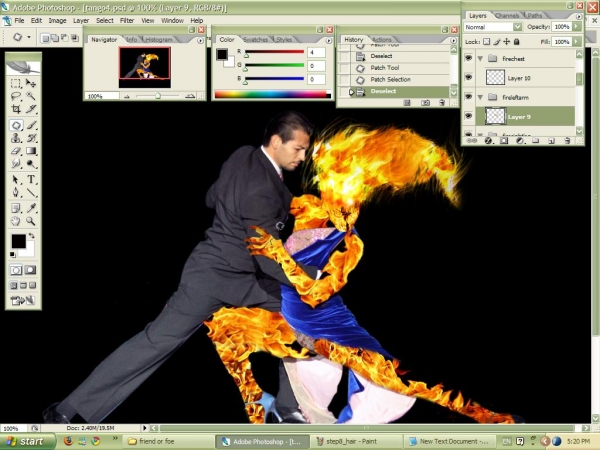
Task: Click Jump to ImageReady icon
Action: 23,301
